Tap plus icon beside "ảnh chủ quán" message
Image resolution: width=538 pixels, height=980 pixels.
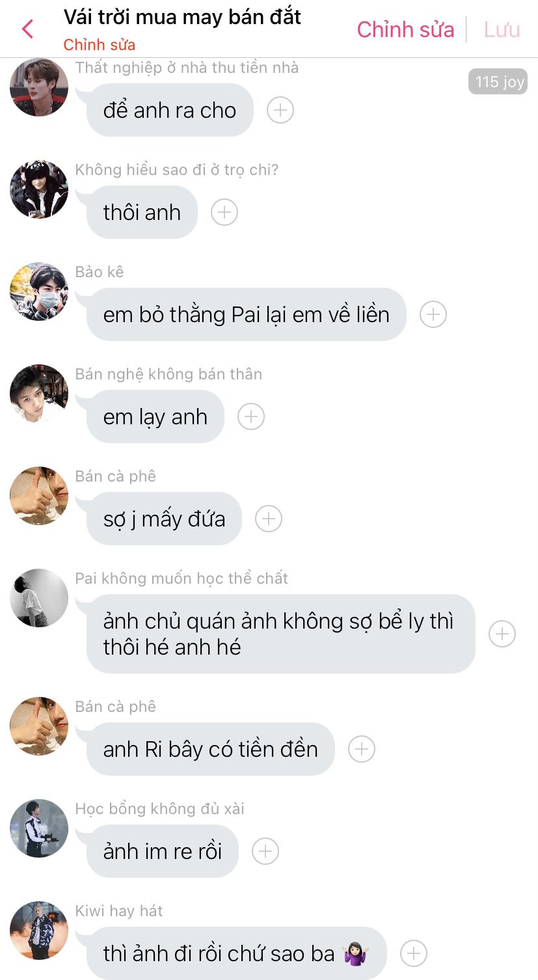point(502,634)
